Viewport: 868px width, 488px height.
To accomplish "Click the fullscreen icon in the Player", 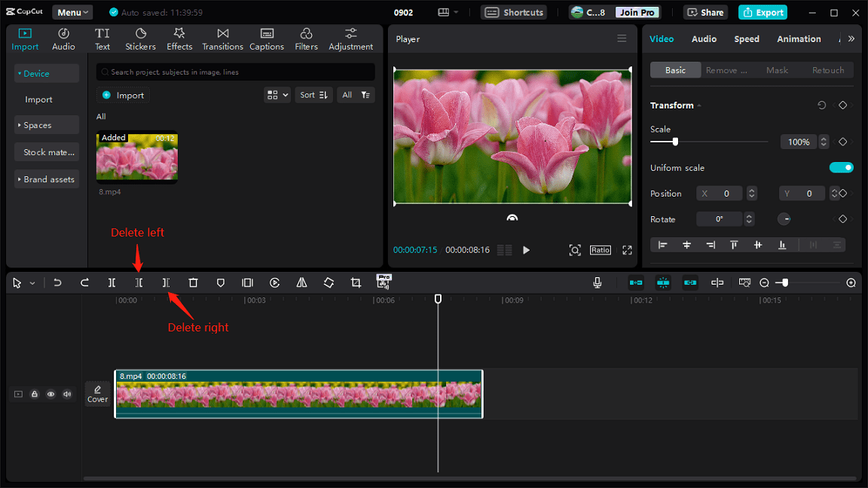I will pyautogui.click(x=627, y=250).
